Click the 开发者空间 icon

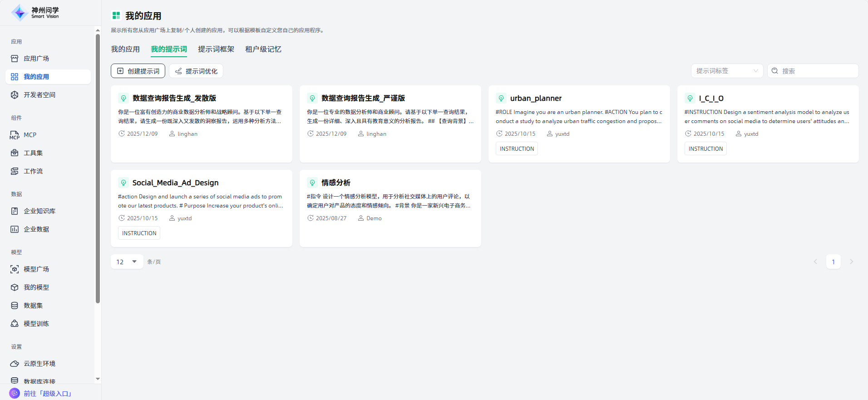pyautogui.click(x=15, y=95)
